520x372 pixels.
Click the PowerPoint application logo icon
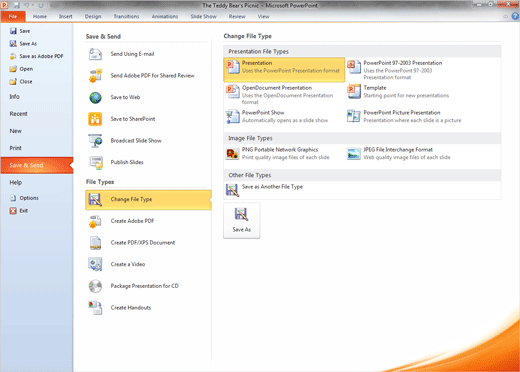pyautogui.click(x=5, y=5)
